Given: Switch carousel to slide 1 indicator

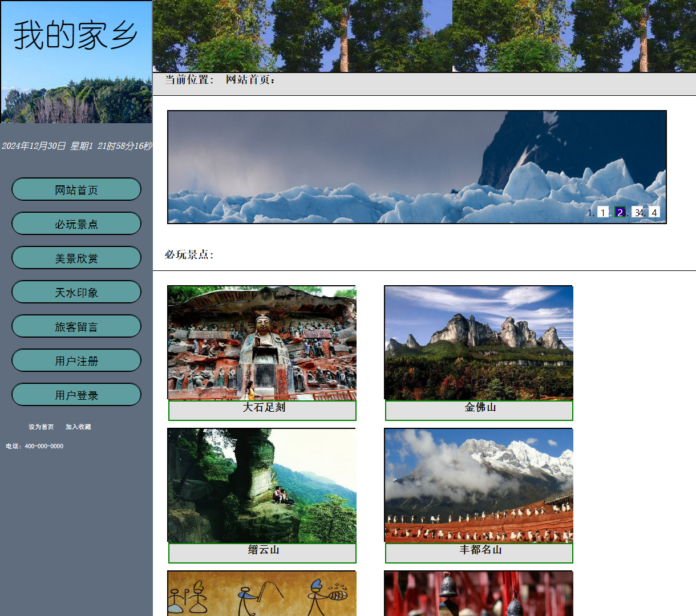Looking at the screenshot, I should (603, 212).
